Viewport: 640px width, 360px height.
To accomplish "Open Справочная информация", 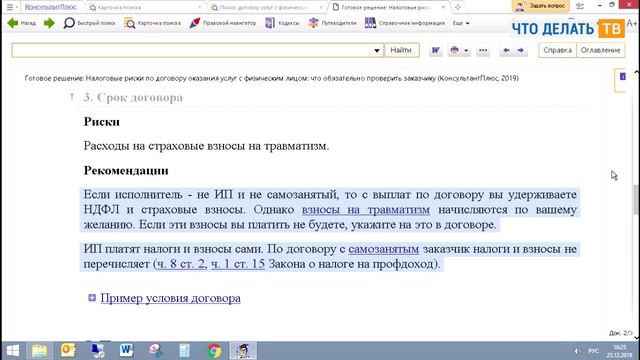I will click(404, 23).
